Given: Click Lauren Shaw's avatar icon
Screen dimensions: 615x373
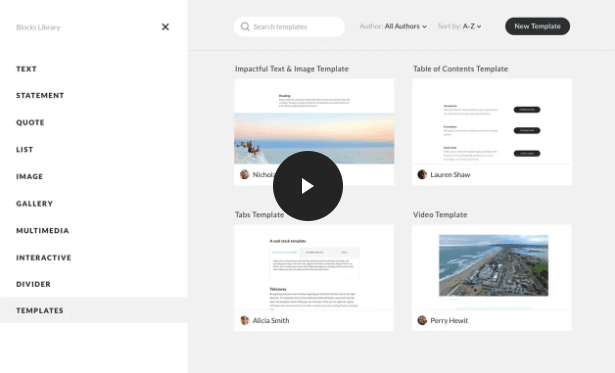Looking at the screenshot, I should (x=422, y=175).
